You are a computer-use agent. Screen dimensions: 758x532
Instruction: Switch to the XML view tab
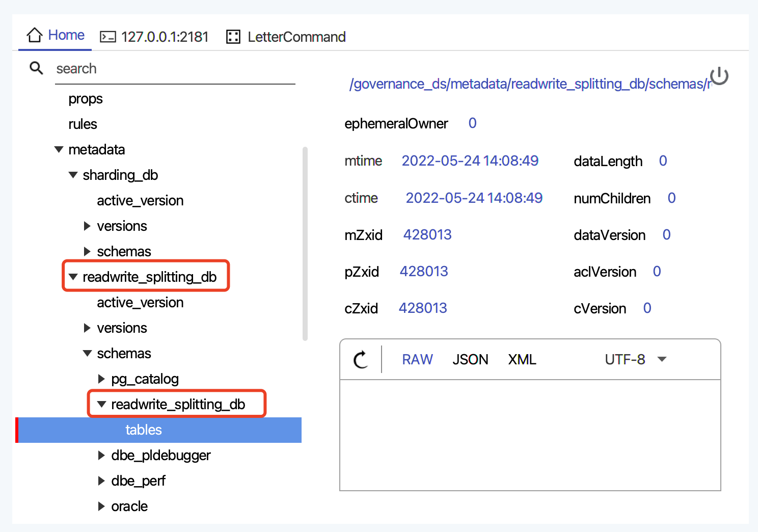coord(522,359)
